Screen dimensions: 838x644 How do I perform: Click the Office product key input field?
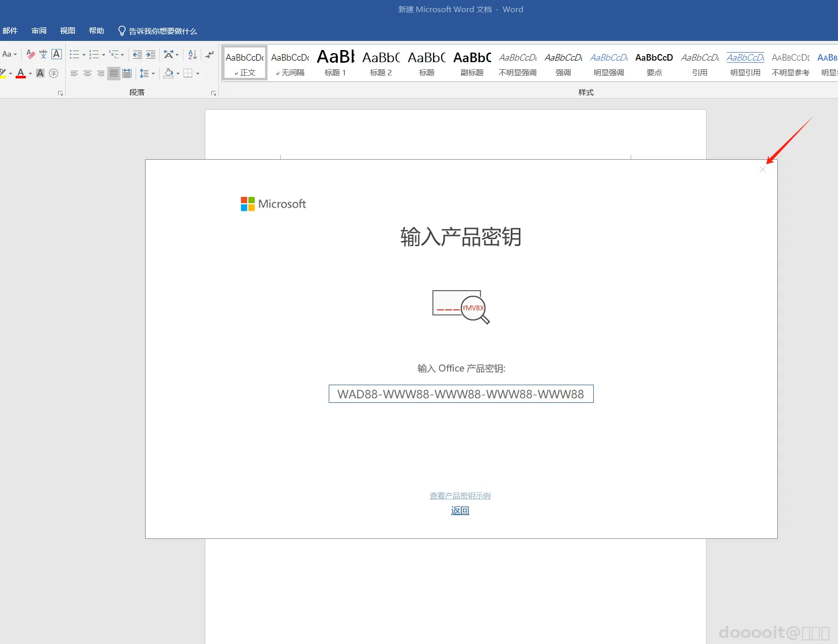(x=461, y=394)
